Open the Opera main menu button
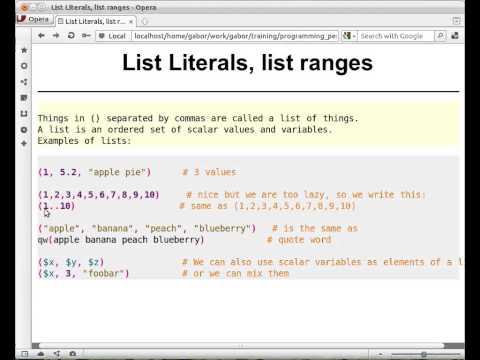The height and width of the screenshot is (360, 480). tap(34, 20)
